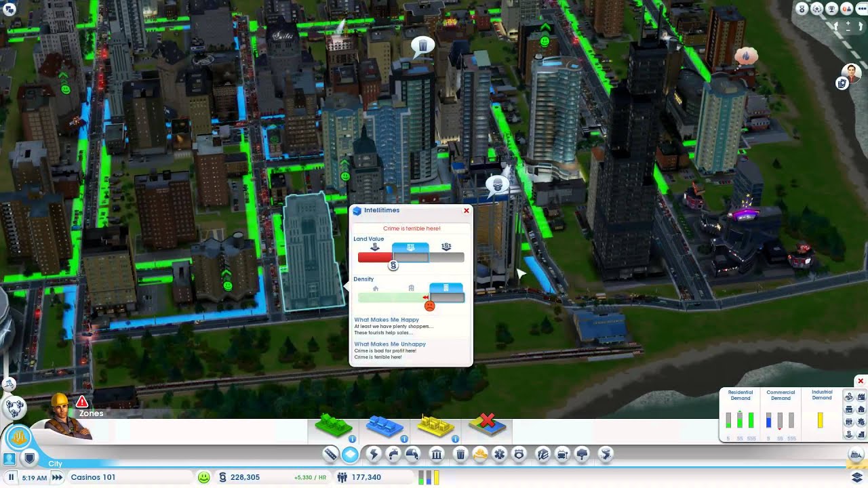Open the Region view button

point(14,407)
